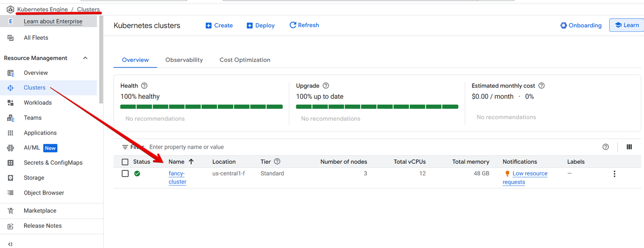Click the Health green progress bar

201,107
